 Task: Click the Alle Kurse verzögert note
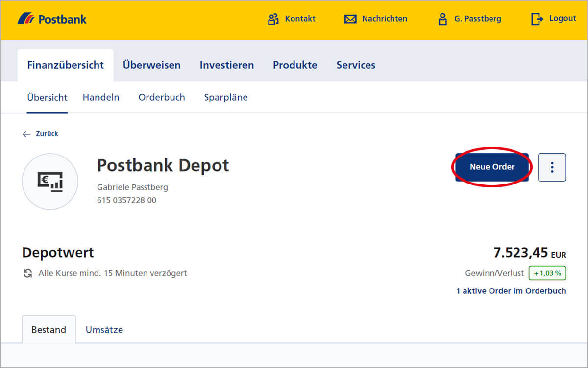coord(113,273)
